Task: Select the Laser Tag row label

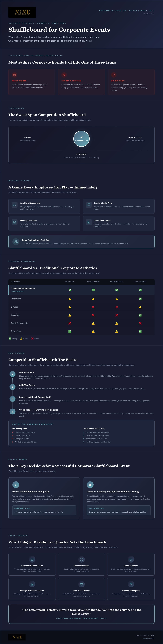Action: pyautogui.click(x=15, y=315)
